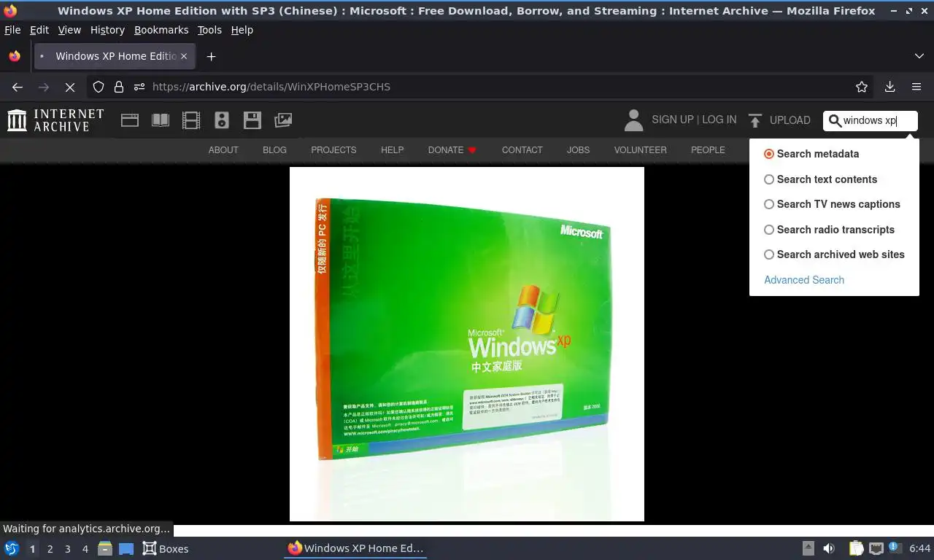This screenshot has width=934, height=560.
Task: Click the address bar URL
Action: coord(271,87)
